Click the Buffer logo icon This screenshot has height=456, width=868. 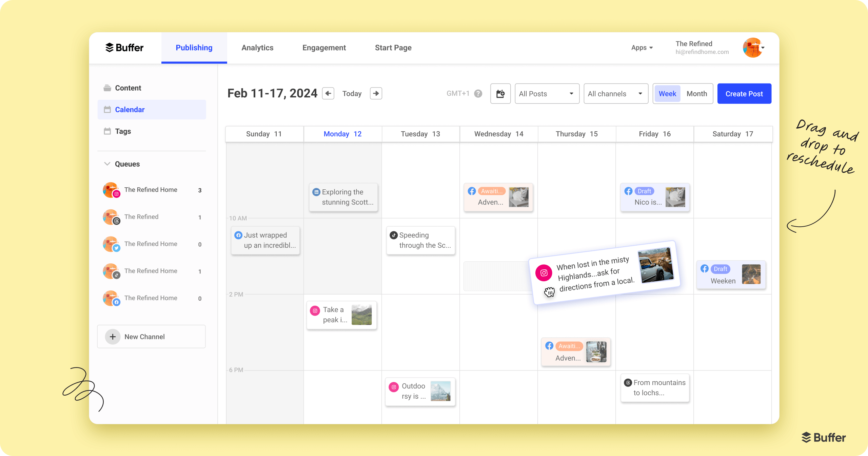point(110,47)
